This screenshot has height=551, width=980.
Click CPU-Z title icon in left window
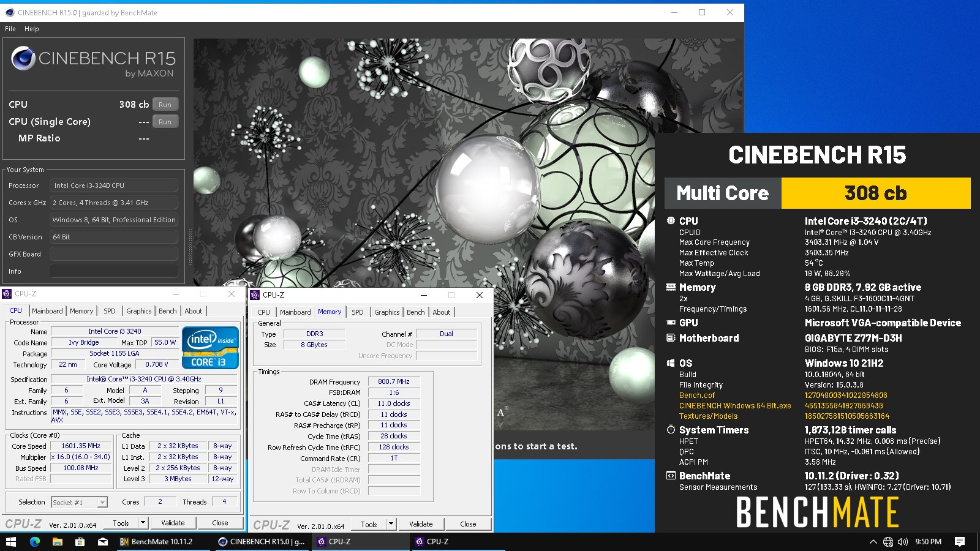[x=7, y=294]
